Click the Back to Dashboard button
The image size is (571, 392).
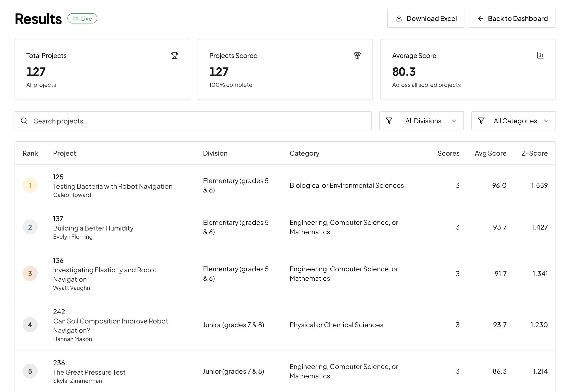[x=512, y=18]
